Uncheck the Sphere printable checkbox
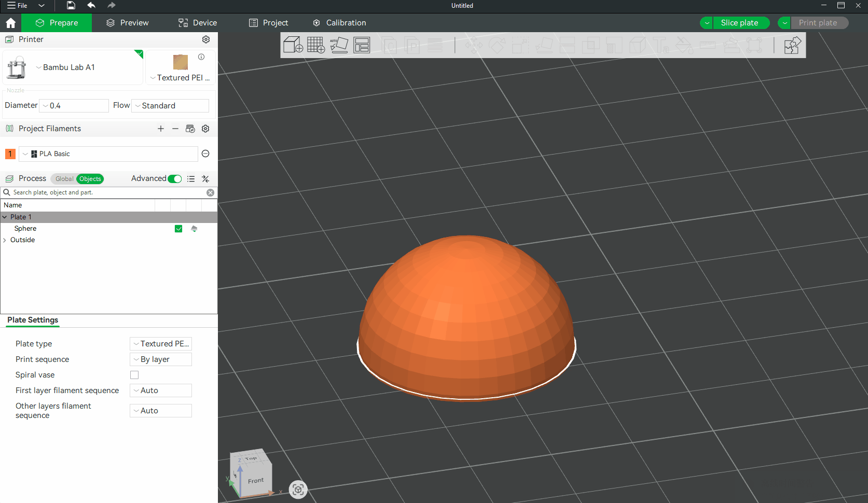The width and height of the screenshot is (868, 503). [178, 229]
